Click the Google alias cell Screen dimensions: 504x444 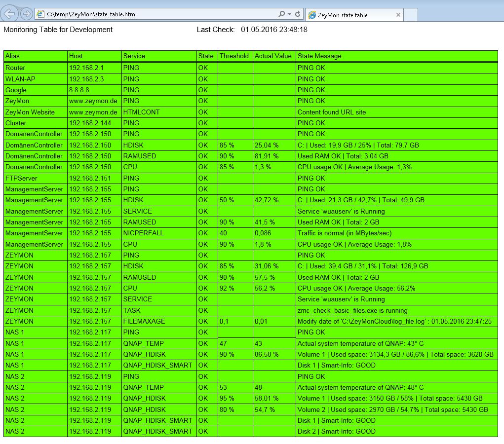click(16, 90)
